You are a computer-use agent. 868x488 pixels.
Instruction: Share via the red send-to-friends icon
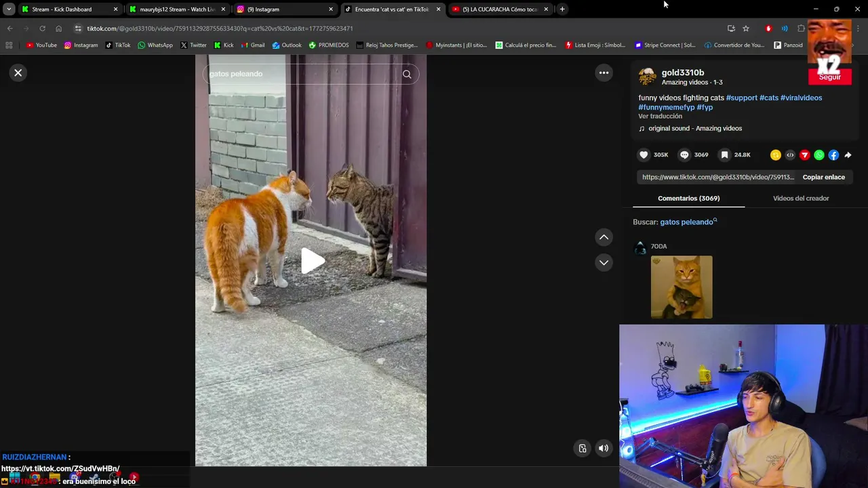pyautogui.click(x=805, y=155)
